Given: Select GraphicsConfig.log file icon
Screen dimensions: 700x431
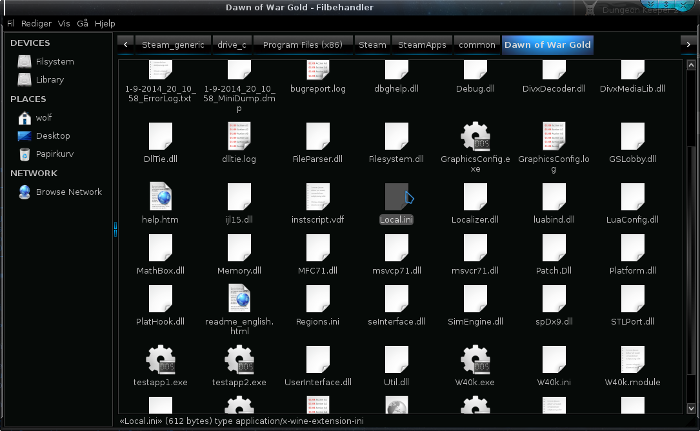Looking at the screenshot, I should (x=554, y=136).
